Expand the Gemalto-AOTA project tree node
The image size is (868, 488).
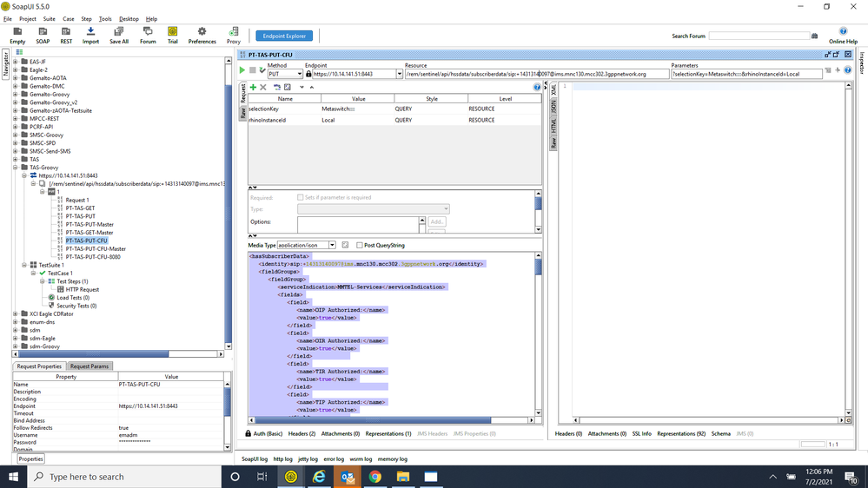pyautogui.click(x=16, y=78)
